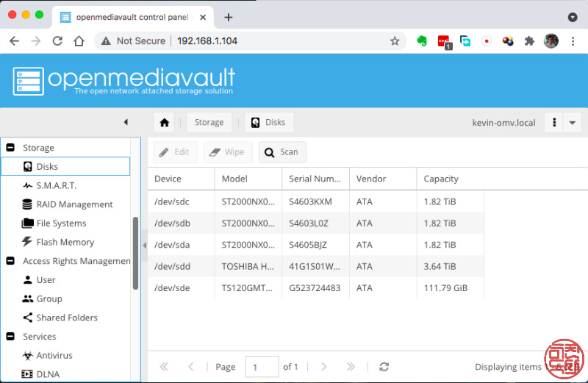
Task: Open the Chrome profile avatar
Action: [x=551, y=41]
